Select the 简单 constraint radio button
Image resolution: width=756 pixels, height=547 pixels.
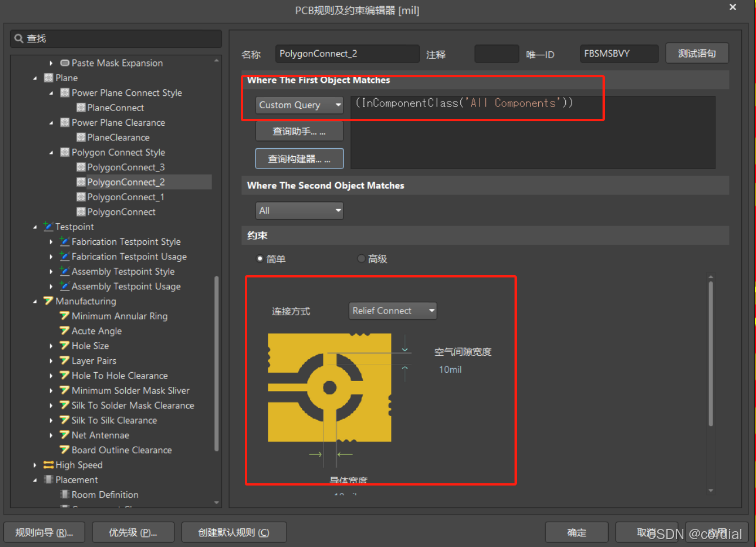(260, 259)
